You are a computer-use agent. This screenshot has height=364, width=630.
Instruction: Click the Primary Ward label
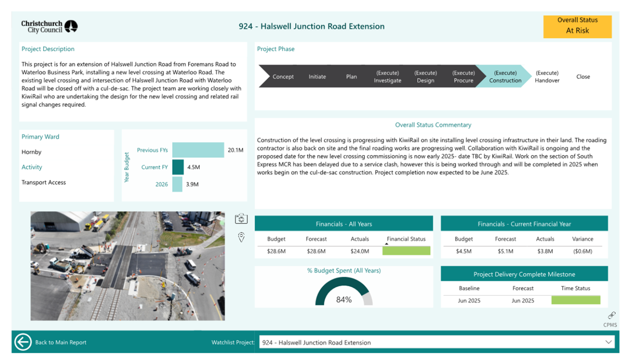pos(40,137)
